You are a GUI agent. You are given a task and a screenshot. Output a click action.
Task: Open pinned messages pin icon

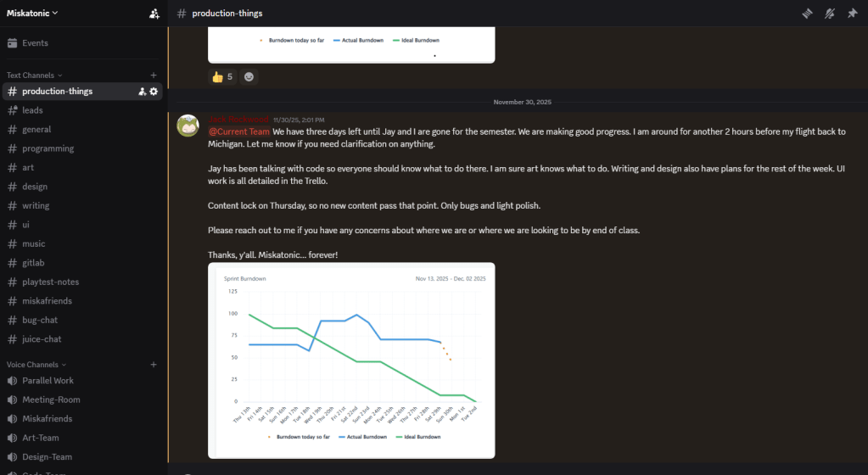coord(852,14)
